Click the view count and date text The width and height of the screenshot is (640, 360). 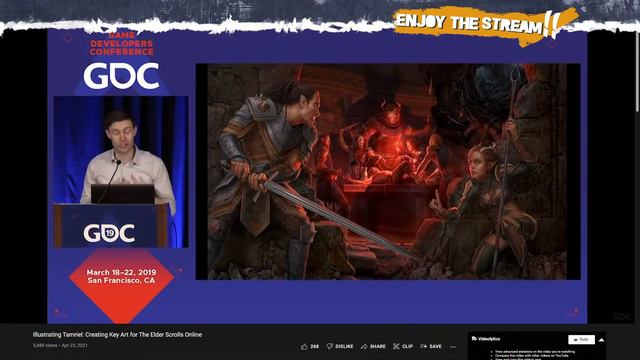pyautogui.click(x=60, y=345)
